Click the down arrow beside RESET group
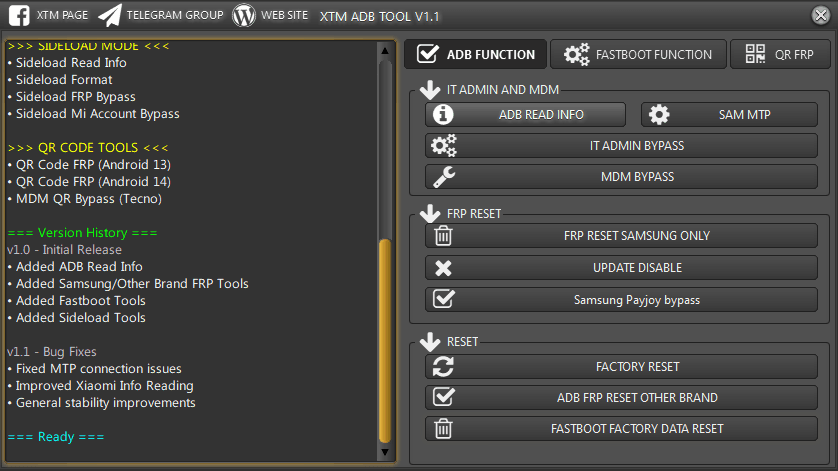Image resolution: width=838 pixels, height=471 pixels. 430,342
